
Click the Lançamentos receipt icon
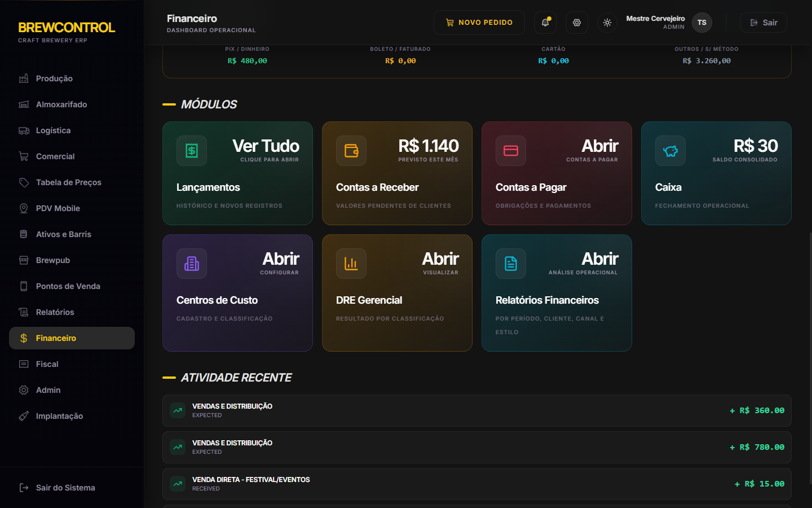click(x=192, y=151)
